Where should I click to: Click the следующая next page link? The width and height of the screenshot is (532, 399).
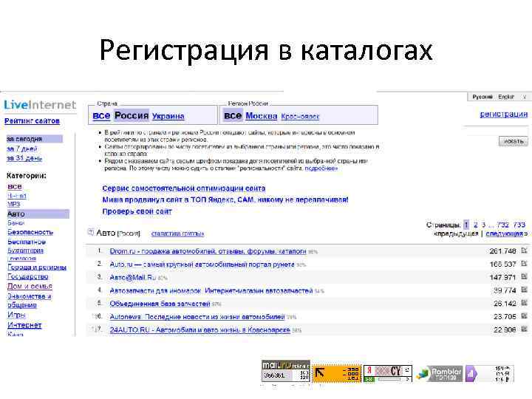click(x=505, y=233)
